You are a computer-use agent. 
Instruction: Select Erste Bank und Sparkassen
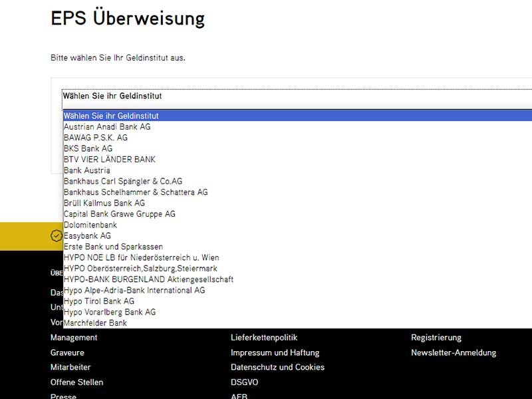tap(297, 246)
